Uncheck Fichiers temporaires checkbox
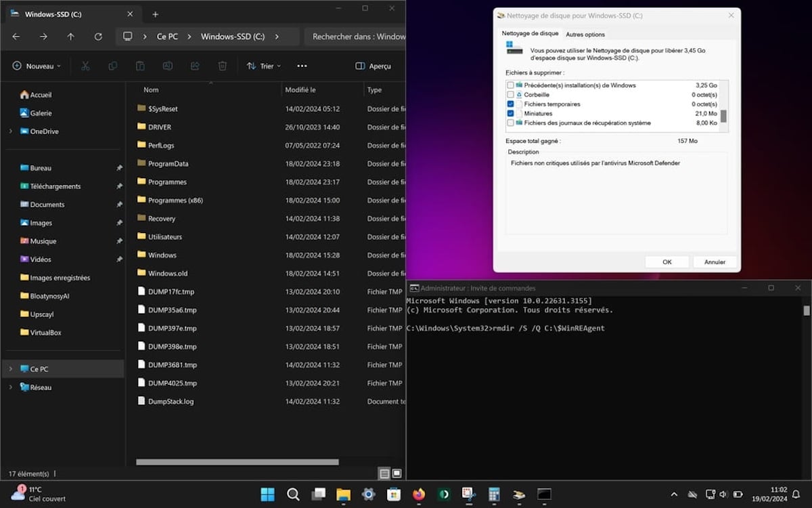The width and height of the screenshot is (812, 508). 510,104
